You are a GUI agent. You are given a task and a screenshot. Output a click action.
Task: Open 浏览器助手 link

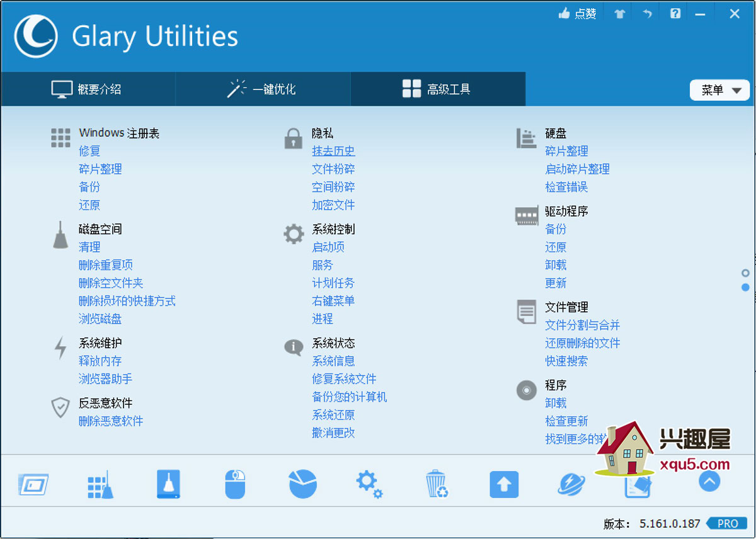pyautogui.click(x=106, y=379)
